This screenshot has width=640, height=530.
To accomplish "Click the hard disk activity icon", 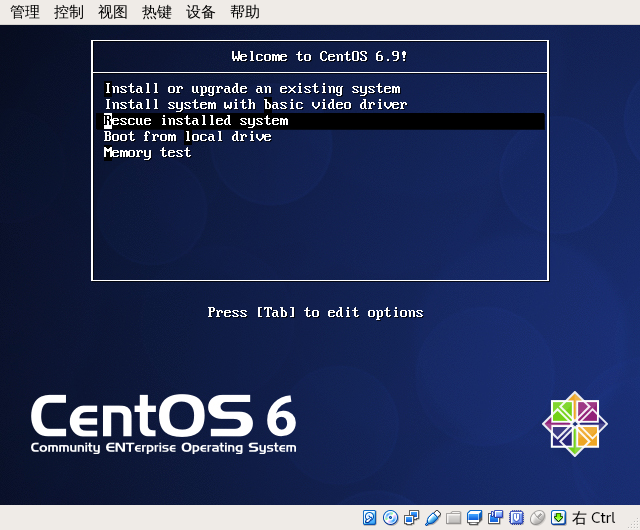I will pyautogui.click(x=369, y=518).
